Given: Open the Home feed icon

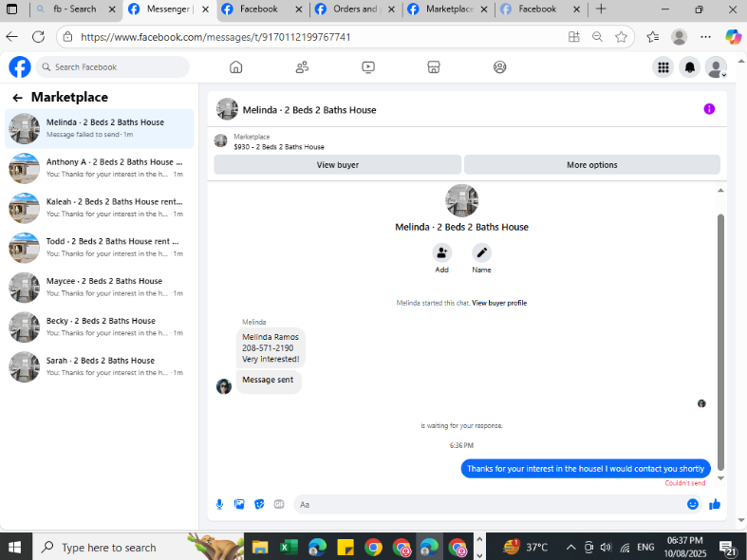Looking at the screenshot, I should [235, 67].
